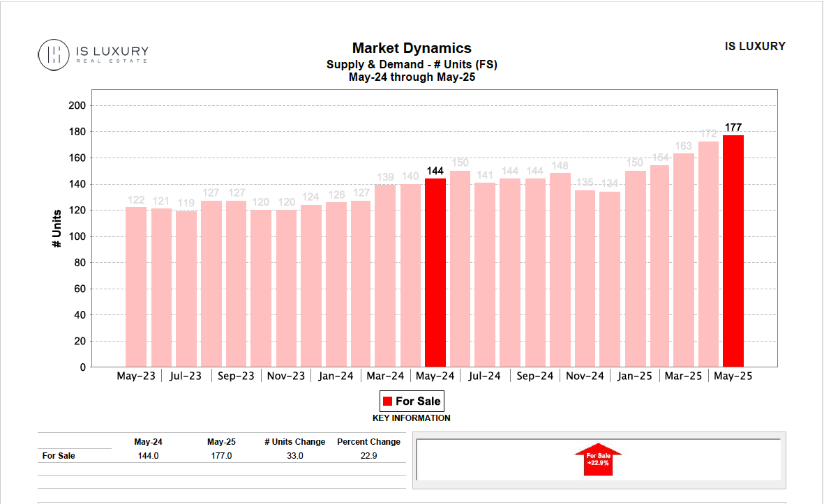Click the IS LUXURY text at top right
This screenshot has height=504, width=824.
(x=755, y=47)
